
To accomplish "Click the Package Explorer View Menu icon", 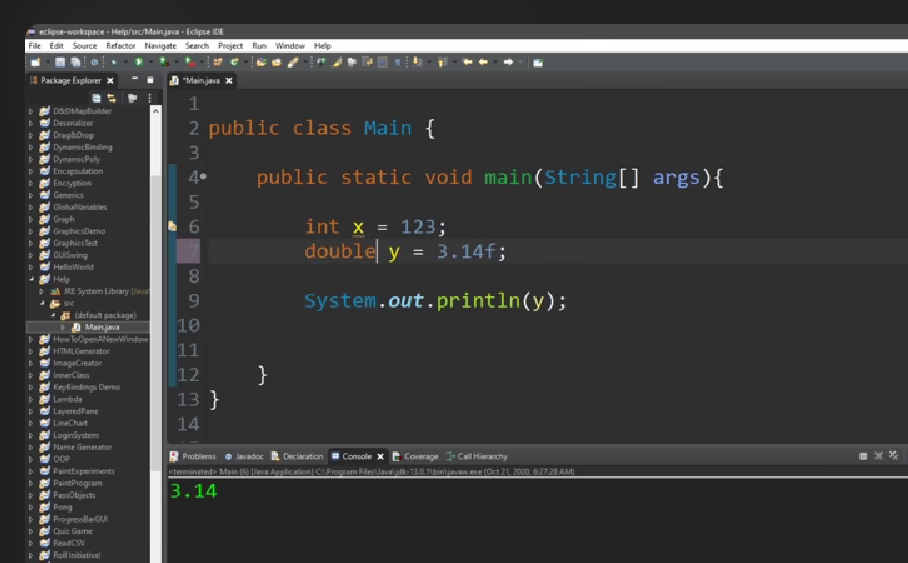I will [x=149, y=98].
